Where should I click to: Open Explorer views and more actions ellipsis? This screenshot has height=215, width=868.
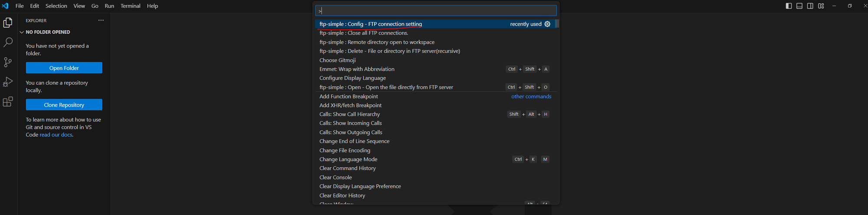pyautogui.click(x=101, y=20)
